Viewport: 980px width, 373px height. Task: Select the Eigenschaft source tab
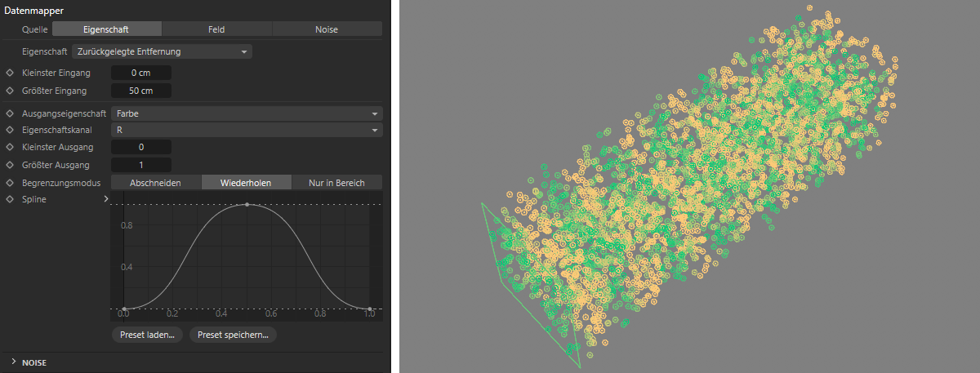pos(106,29)
